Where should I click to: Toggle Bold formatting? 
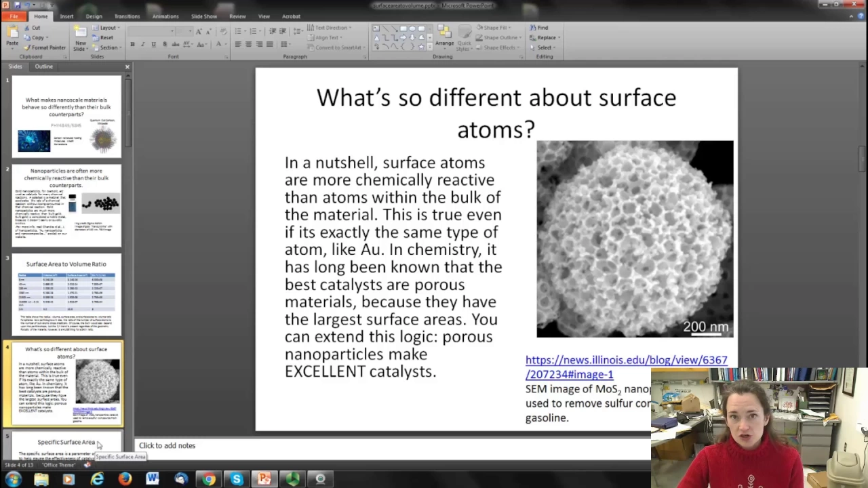point(132,45)
